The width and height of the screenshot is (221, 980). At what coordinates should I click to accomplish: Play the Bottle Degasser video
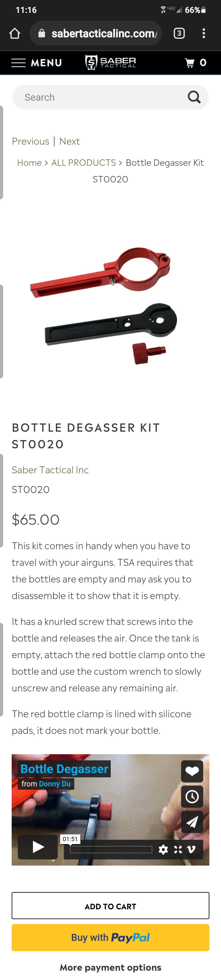click(x=38, y=847)
